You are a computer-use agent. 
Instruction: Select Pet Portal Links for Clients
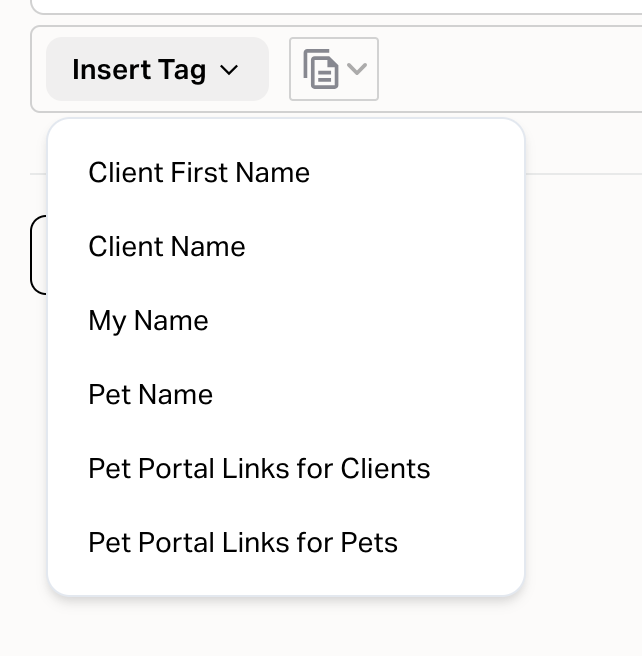click(259, 469)
